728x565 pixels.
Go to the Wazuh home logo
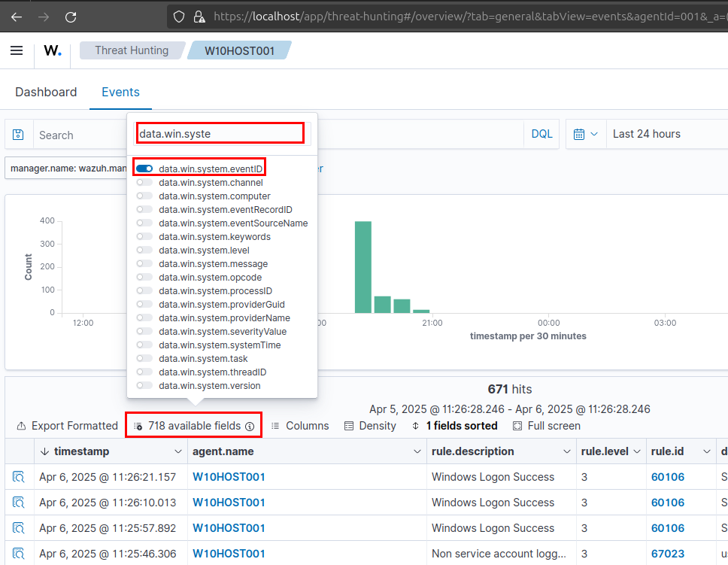click(53, 50)
